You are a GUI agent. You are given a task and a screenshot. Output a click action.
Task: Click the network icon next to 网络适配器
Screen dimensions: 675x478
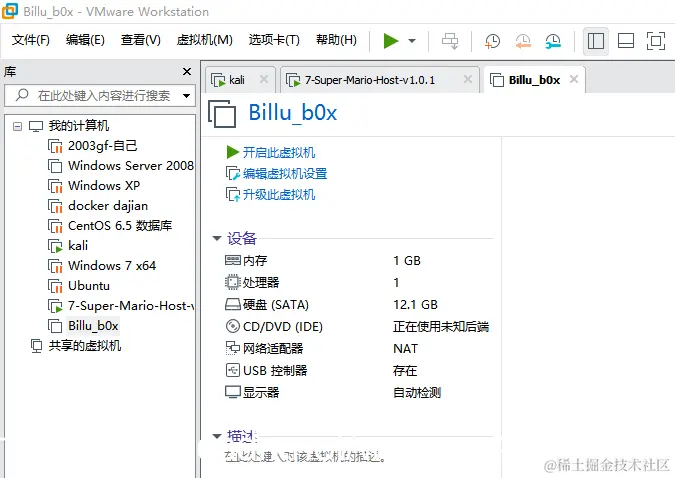pyautogui.click(x=232, y=348)
